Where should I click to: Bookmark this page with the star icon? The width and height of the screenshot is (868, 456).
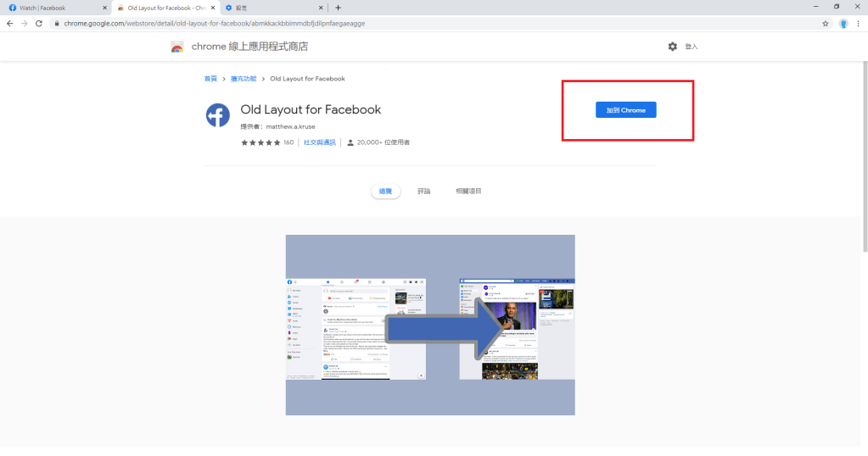pos(825,24)
